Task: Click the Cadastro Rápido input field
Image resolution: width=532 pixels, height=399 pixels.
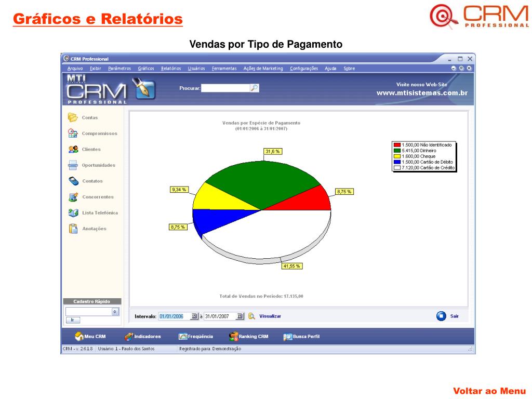Action: (x=88, y=312)
